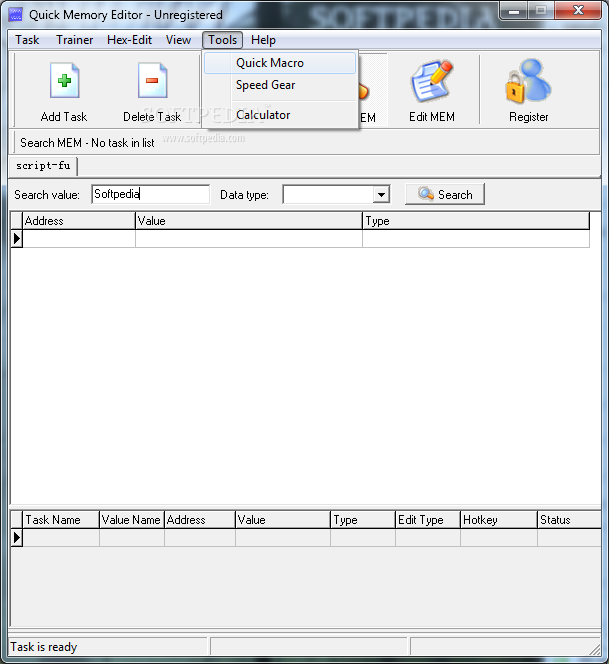Close the open Tools menu

(222, 40)
